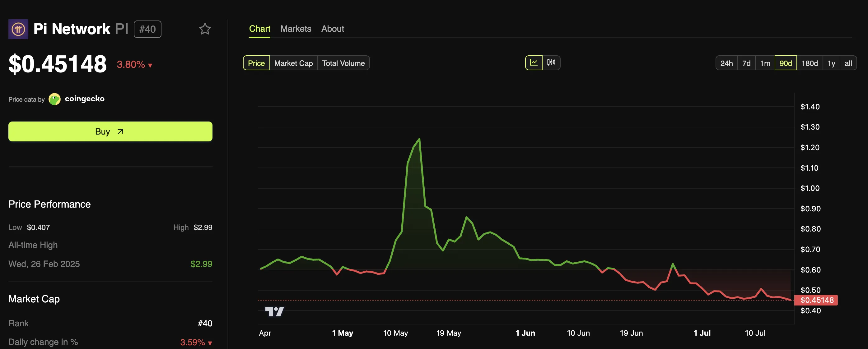Select the Price chart toggle

(x=256, y=63)
